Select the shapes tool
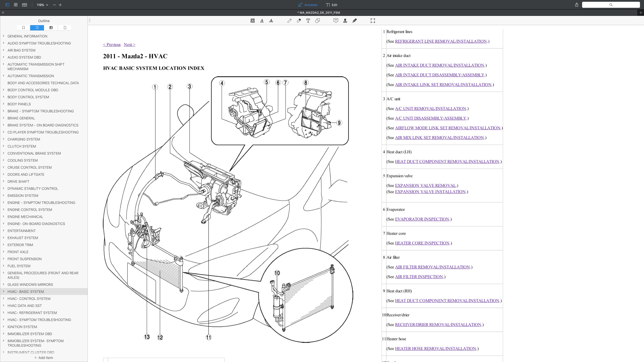This screenshot has width=644, height=362. [317, 21]
